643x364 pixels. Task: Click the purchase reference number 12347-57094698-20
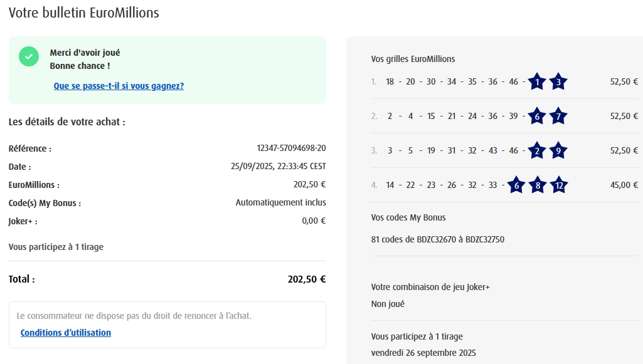291,148
